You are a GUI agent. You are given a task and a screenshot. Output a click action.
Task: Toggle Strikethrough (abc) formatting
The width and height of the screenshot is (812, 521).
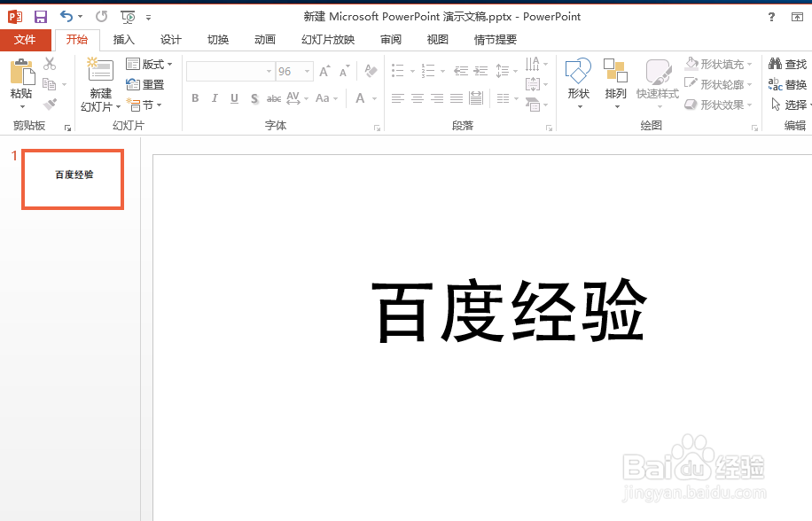pos(274,98)
